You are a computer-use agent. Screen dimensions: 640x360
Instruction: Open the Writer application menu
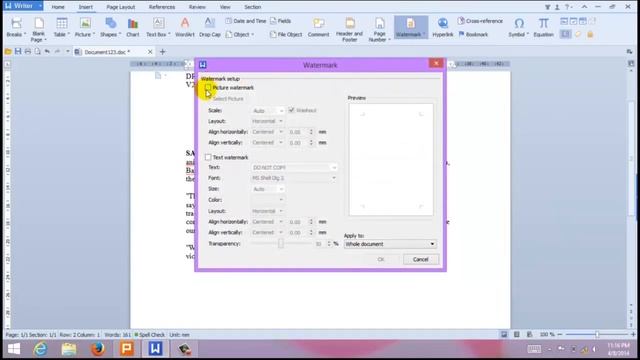point(23,6)
